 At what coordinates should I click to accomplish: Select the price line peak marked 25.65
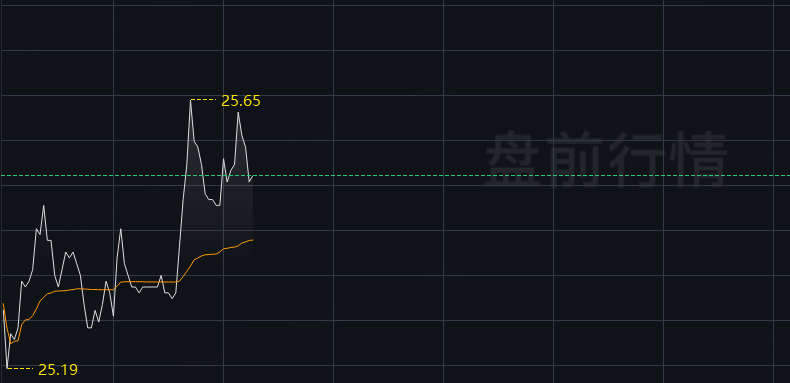tap(190, 100)
